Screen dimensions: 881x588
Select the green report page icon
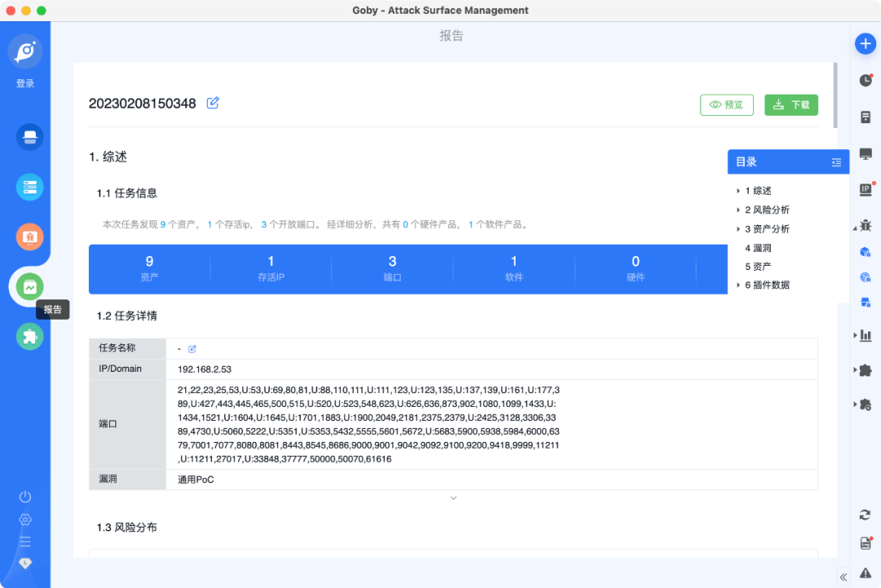click(30, 287)
